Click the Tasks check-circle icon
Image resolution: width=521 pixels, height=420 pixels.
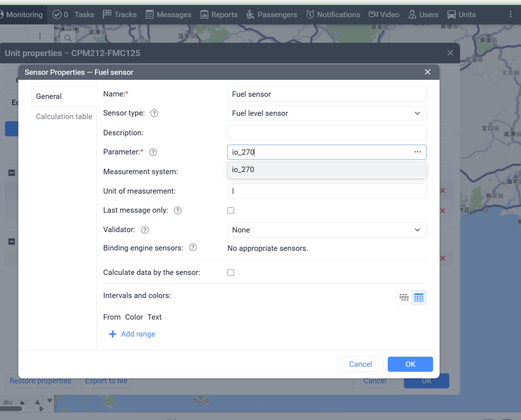pos(57,14)
